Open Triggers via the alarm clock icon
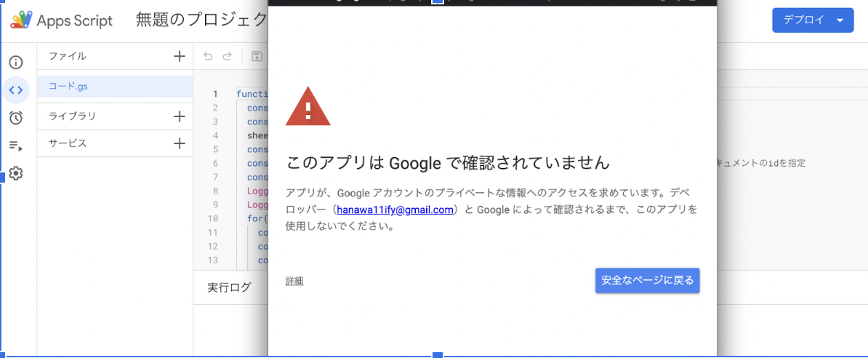This screenshot has width=868, height=358. (x=16, y=118)
